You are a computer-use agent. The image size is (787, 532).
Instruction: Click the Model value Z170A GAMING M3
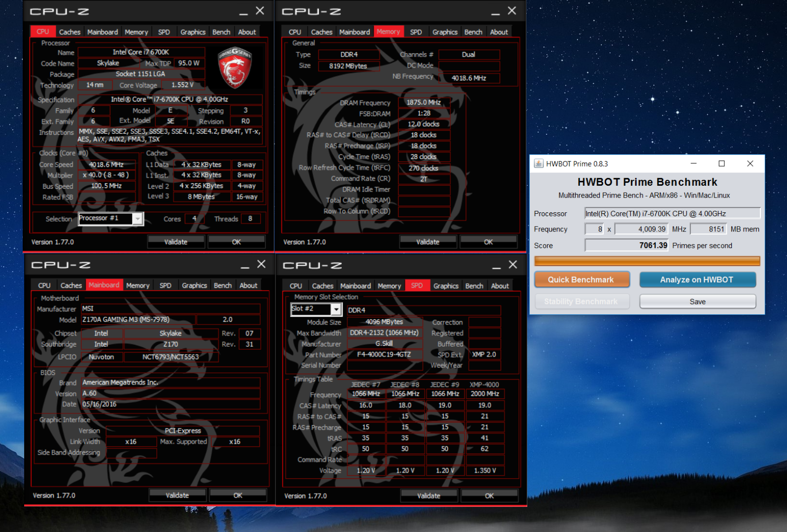point(138,319)
